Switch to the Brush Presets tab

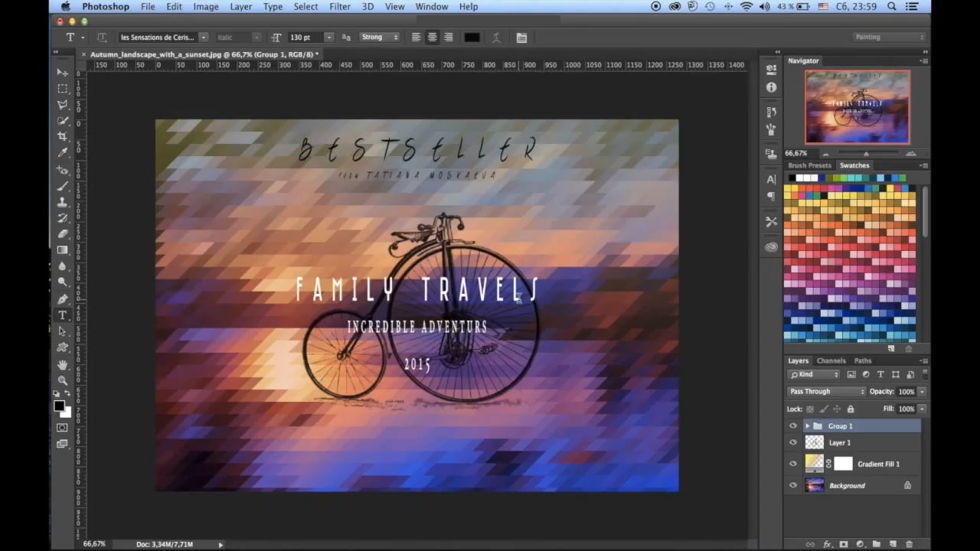[809, 165]
